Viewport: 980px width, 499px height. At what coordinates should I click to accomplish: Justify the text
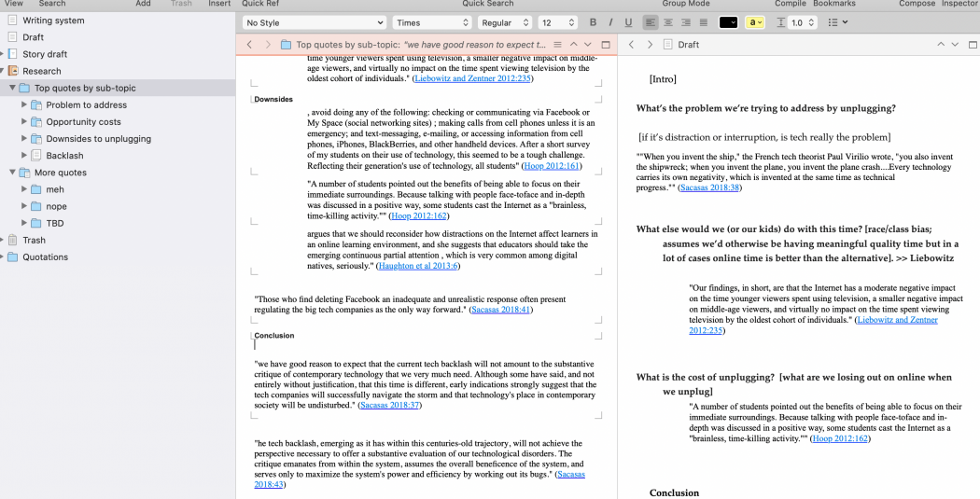(703, 22)
